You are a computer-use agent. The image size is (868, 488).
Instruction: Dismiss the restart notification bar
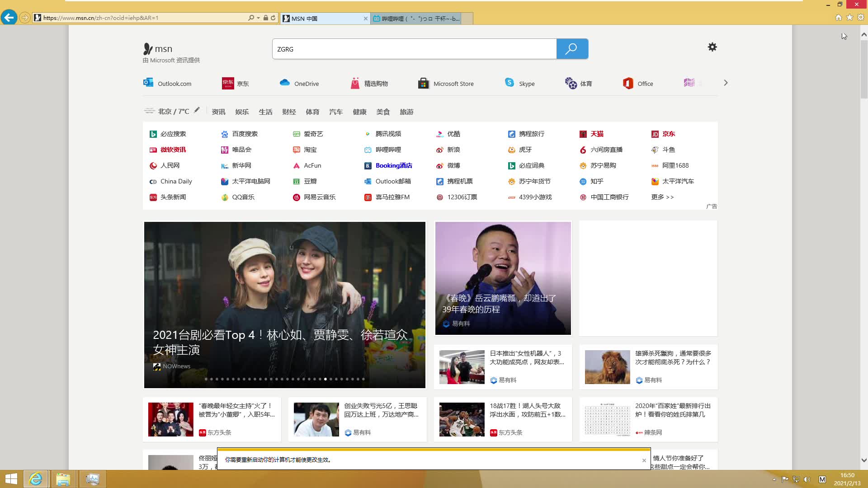[x=644, y=460]
